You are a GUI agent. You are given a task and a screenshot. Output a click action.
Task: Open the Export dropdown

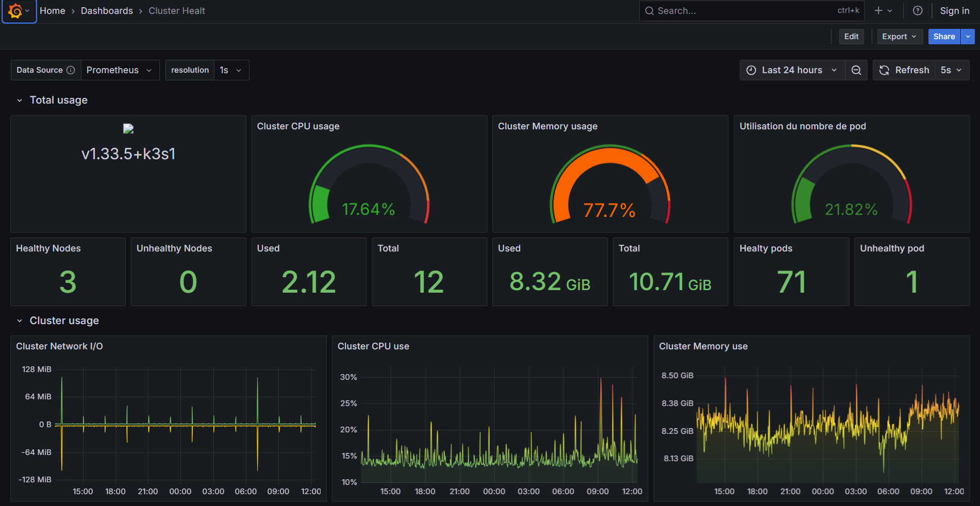pos(900,37)
